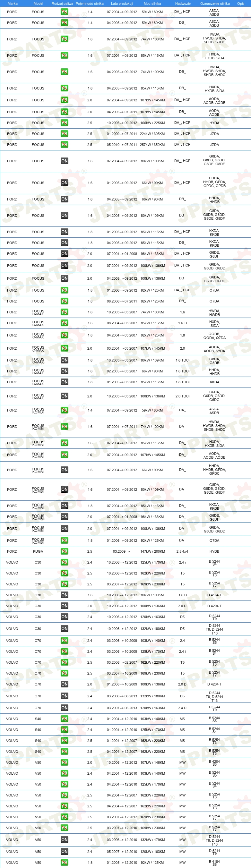The height and width of the screenshot is (868, 251).
Task: Click the '03.2006 -> 02.2007' date cell
Action: (x=122, y=662)
